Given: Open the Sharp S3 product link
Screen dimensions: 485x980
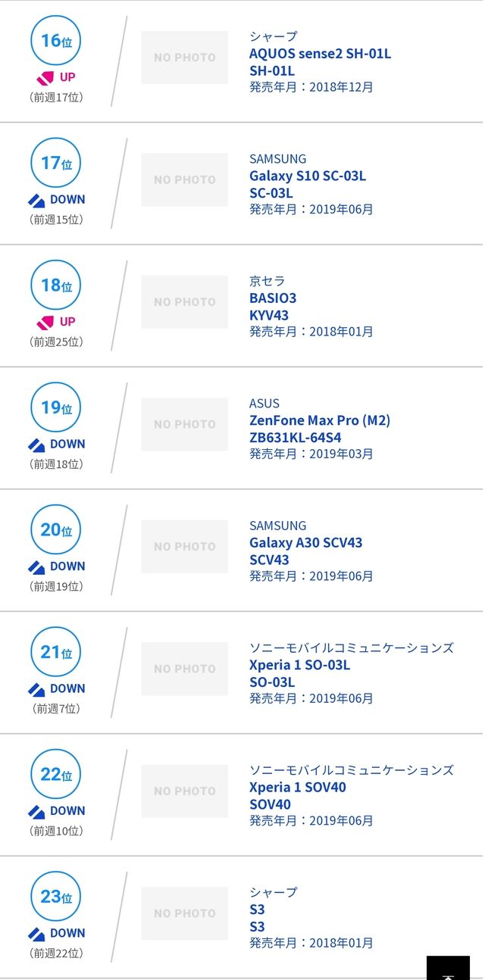Looking at the screenshot, I should coord(257,910).
